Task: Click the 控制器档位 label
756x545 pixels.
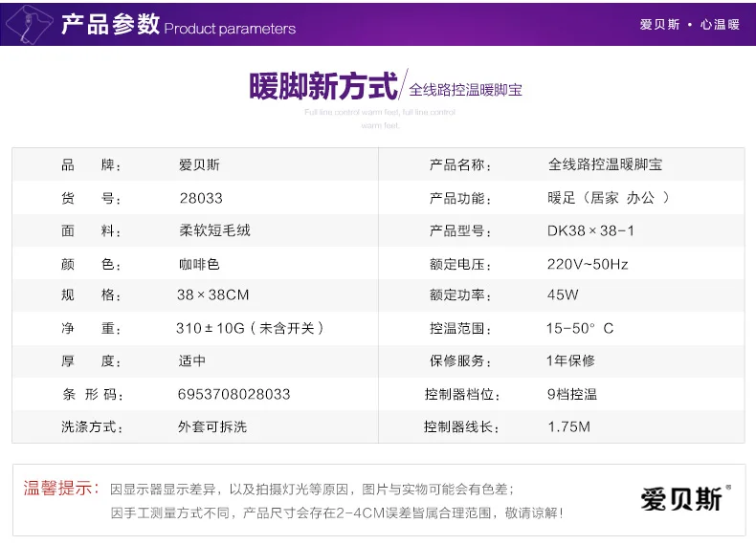Action: pyautogui.click(x=462, y=394)
